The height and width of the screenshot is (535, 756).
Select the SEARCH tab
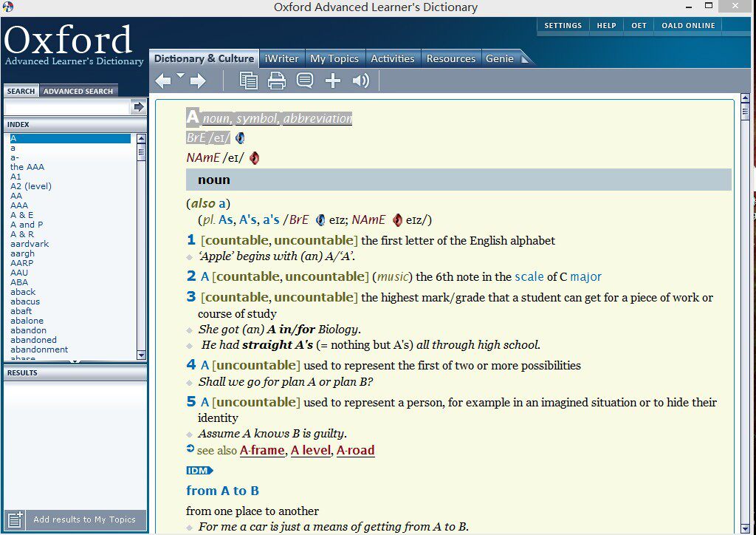[x=21, y=91]
